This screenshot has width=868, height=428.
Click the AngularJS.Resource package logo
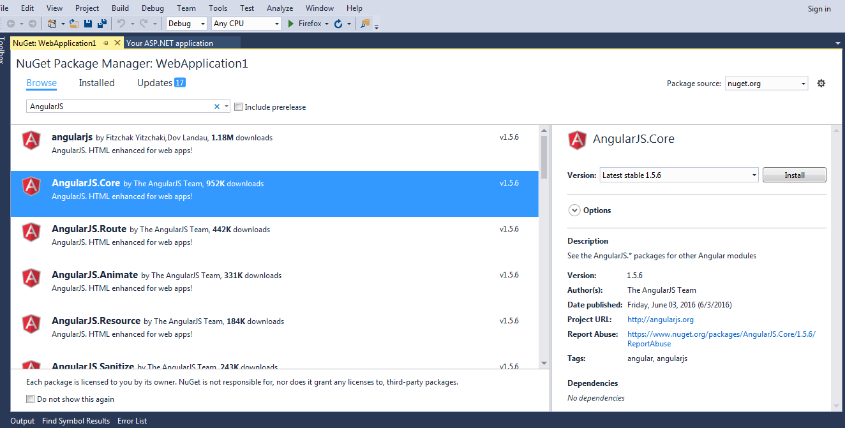tap(31, 323)
